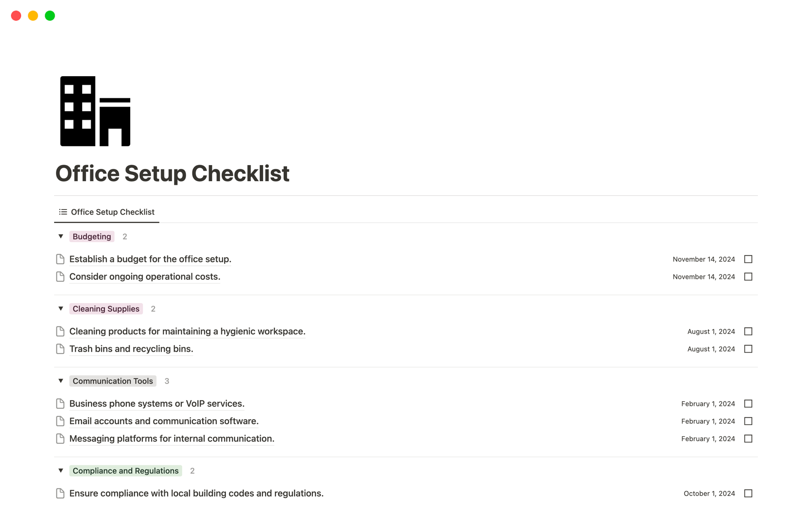Collapse the Cleaning Supplies group
Image resolution: width=812 pixels, height=508 pixels.
(x=60, y=309)
